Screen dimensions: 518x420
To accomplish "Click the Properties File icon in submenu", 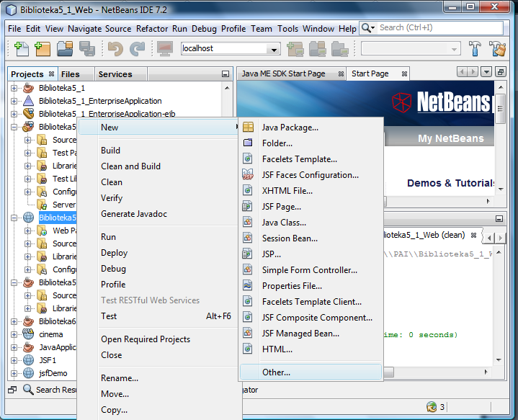I will (x=248, y=285).
